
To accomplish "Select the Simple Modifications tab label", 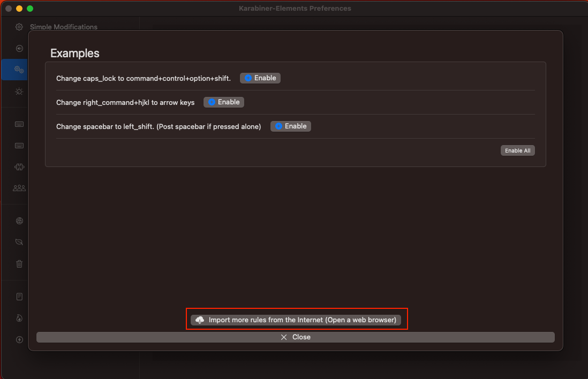I will pyautogui.click(x=63, y=27).
